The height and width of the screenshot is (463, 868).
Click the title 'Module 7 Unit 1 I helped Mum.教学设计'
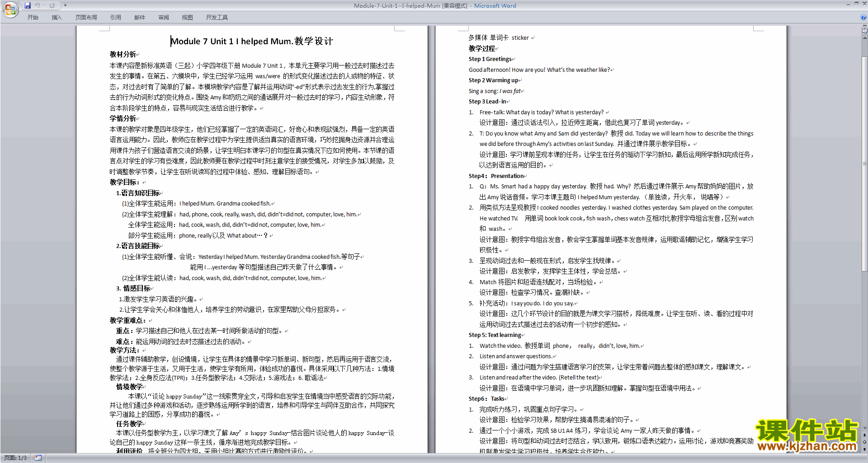[252, 41]
